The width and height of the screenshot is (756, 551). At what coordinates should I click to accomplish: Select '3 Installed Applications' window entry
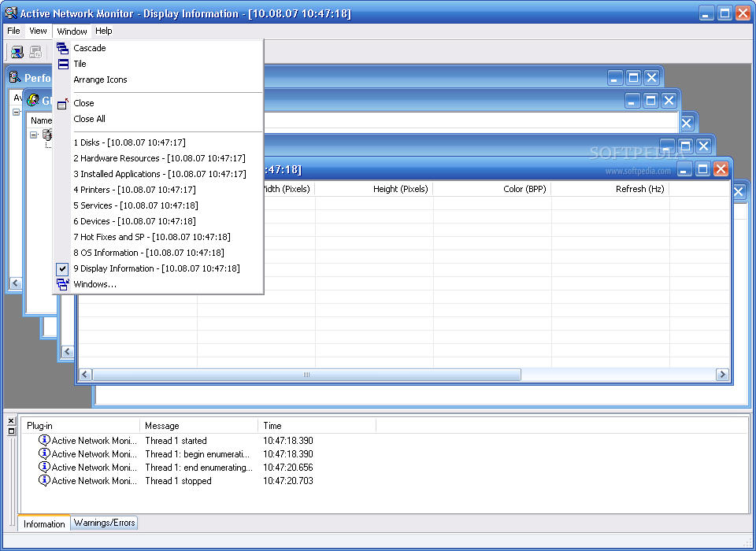click(157, 174)
